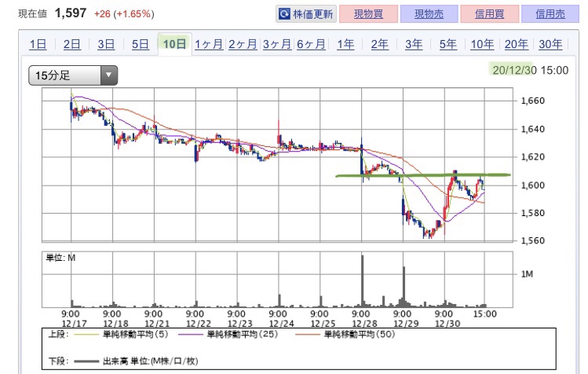Image resolution: width=588 pixels, height=374 pixels.
Task: Switch to the 2日 chart tab
Action: coord(72,44)
